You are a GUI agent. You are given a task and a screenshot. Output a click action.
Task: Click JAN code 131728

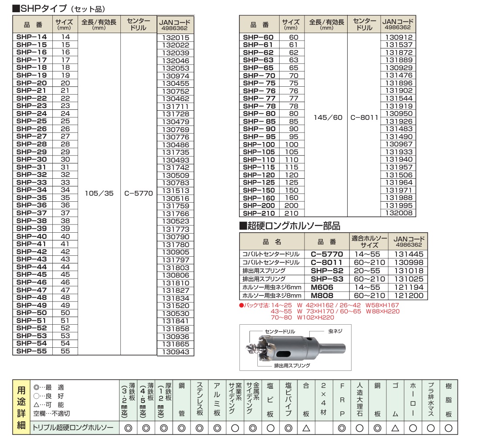[x=175, y=114]
